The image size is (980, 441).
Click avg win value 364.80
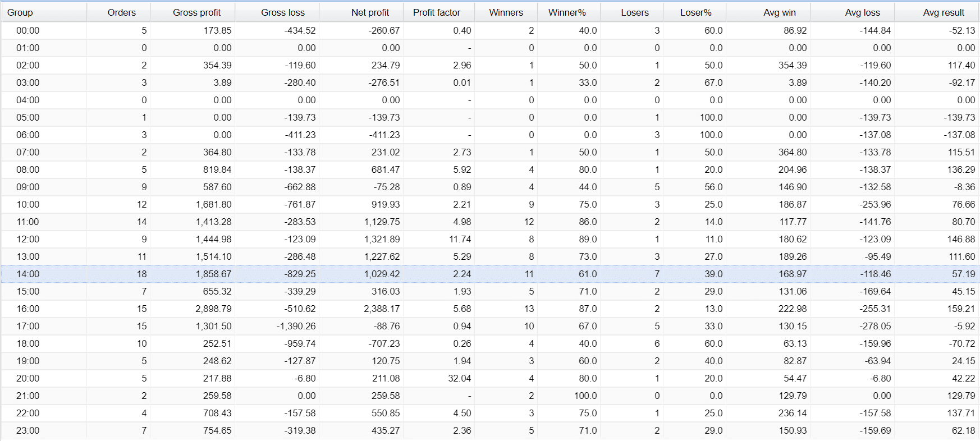coord(793,152)
